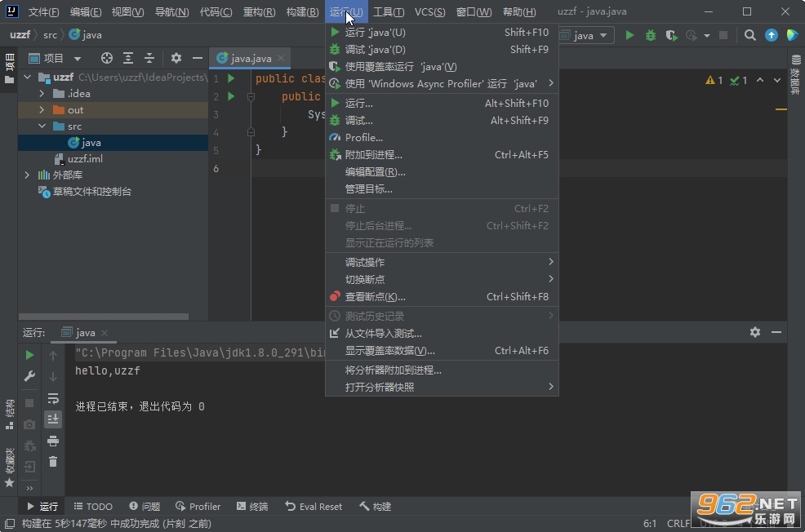Image resolution: width=805 pixels, height=532 pixels.
Task: Open the TODO tool window
Action: pyautogui.click(x=93, y=507)
